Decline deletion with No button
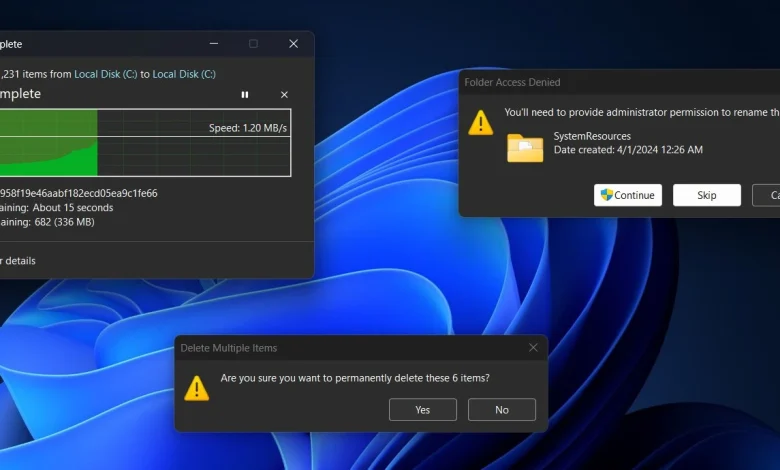Screen dimensions: 780x470 click(x=502, y=409)
